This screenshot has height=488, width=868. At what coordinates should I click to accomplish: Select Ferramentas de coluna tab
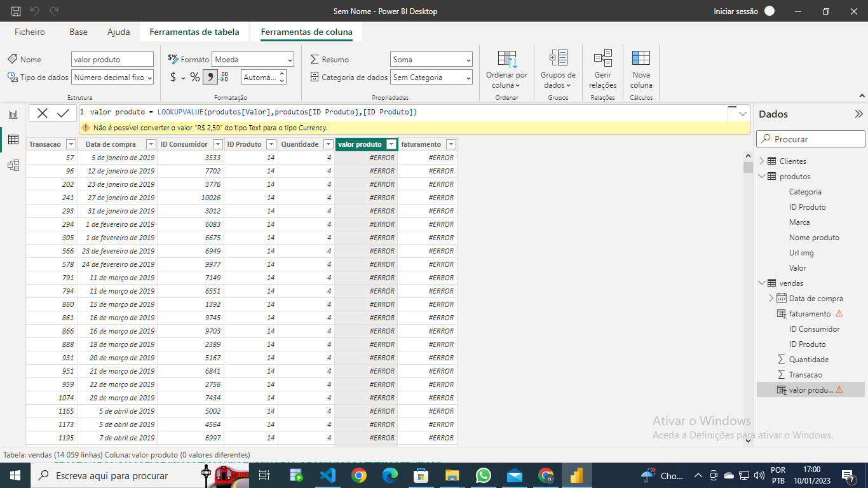tap(307, 32)
